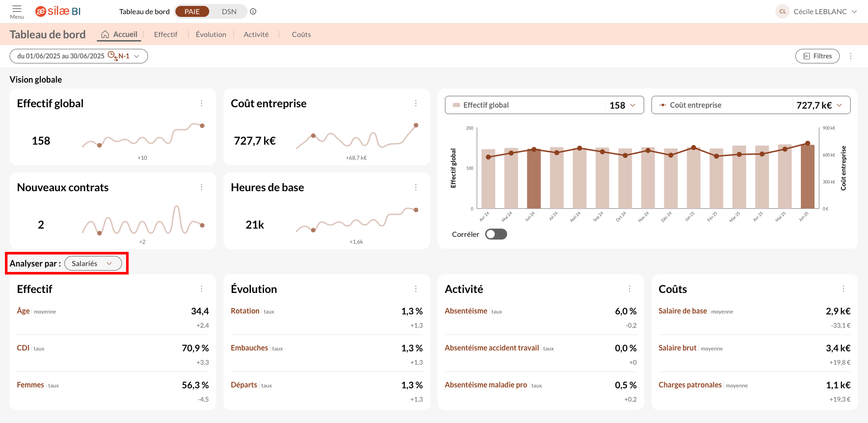Enable the Corréler toggle
This screenshot has height=423, width=868.
coord(496,234)
